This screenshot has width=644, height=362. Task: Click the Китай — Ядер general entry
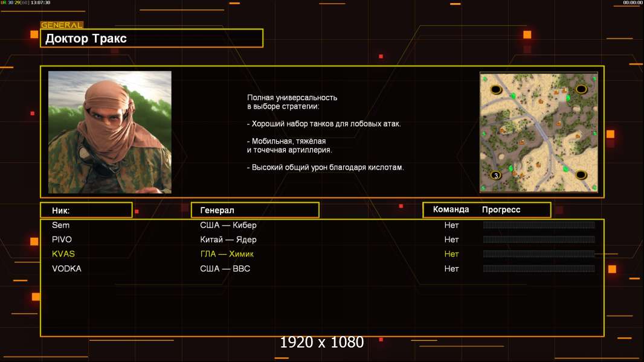228,240
